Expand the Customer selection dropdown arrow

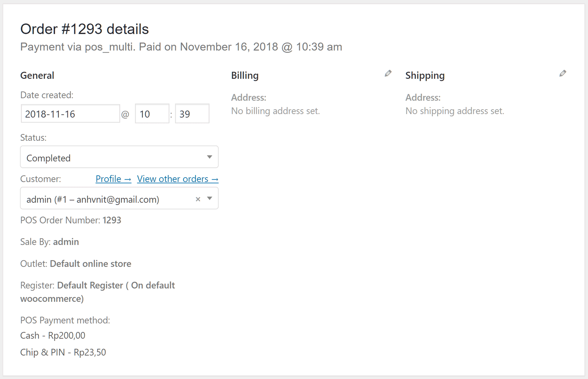(x=210, y=199)
